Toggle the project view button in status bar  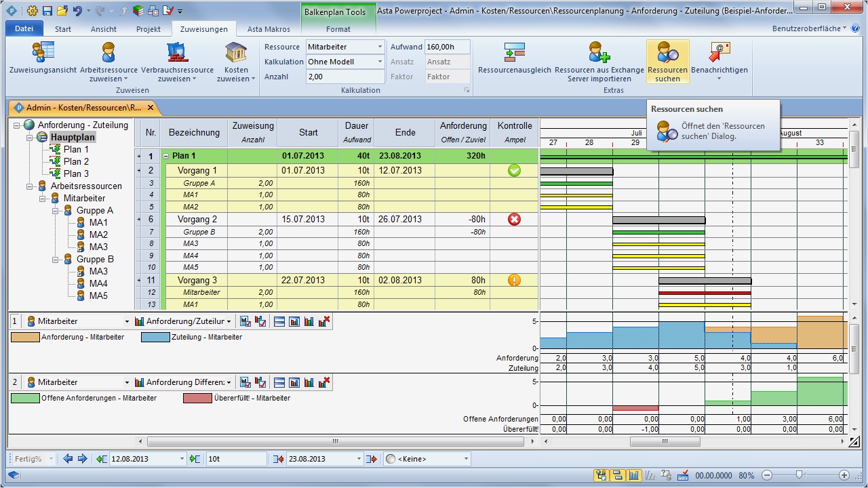(x=601, y=475)
